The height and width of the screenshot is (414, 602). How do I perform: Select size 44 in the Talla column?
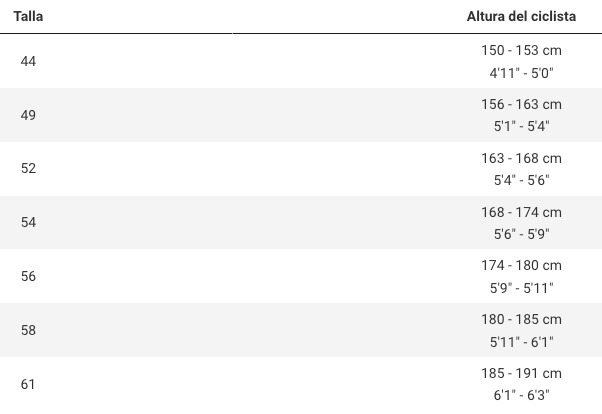click(x=28, y=62)
